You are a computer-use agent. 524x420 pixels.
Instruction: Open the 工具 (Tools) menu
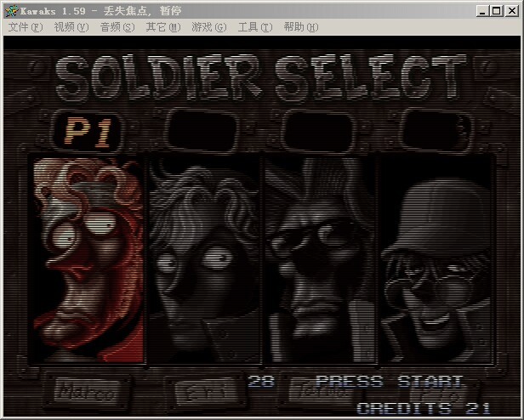click(254, 27)
